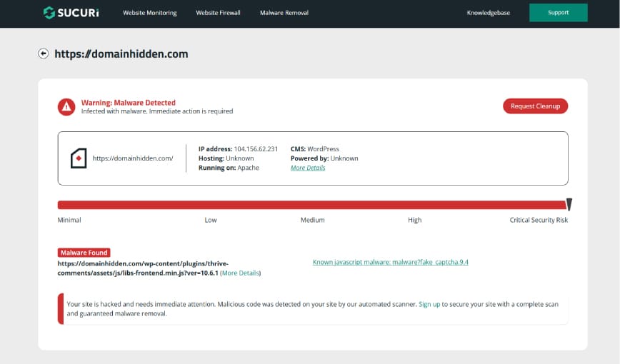Click the Support button
The image size is (620, 364).
[559, 13]
